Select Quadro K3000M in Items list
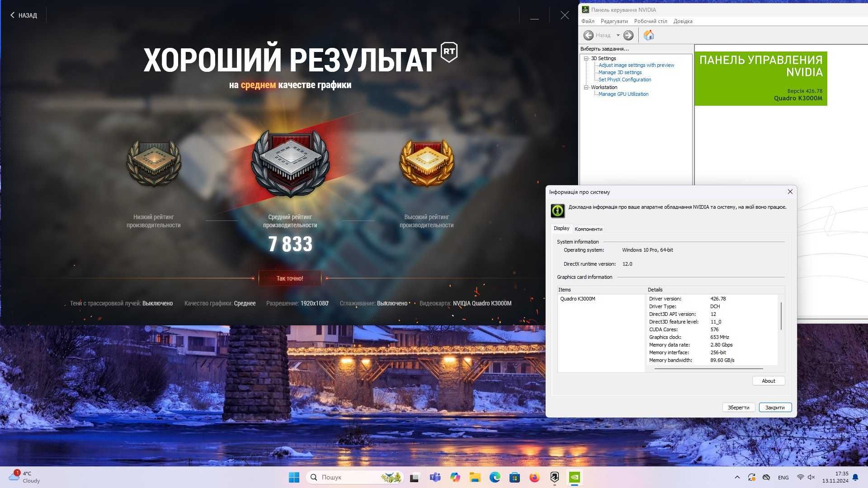 point(577,299)
